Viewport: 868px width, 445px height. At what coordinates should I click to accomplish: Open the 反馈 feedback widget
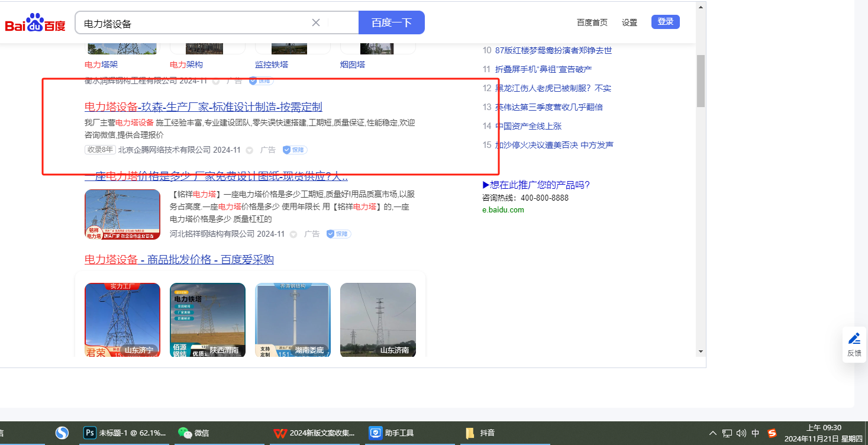coord(854,344)
